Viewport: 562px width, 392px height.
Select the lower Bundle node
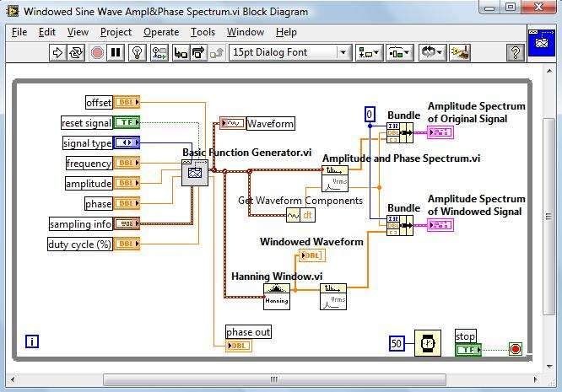point(400,226)
